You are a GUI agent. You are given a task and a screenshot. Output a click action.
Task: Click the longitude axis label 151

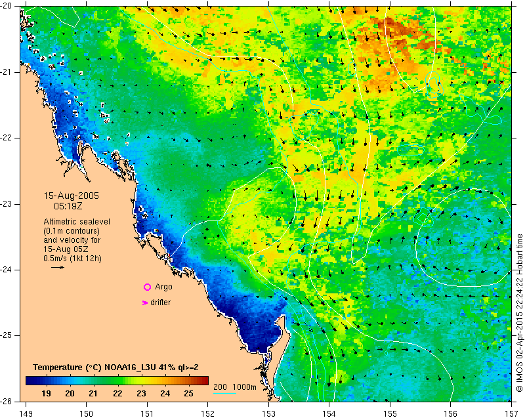click(x=147, y=414)
